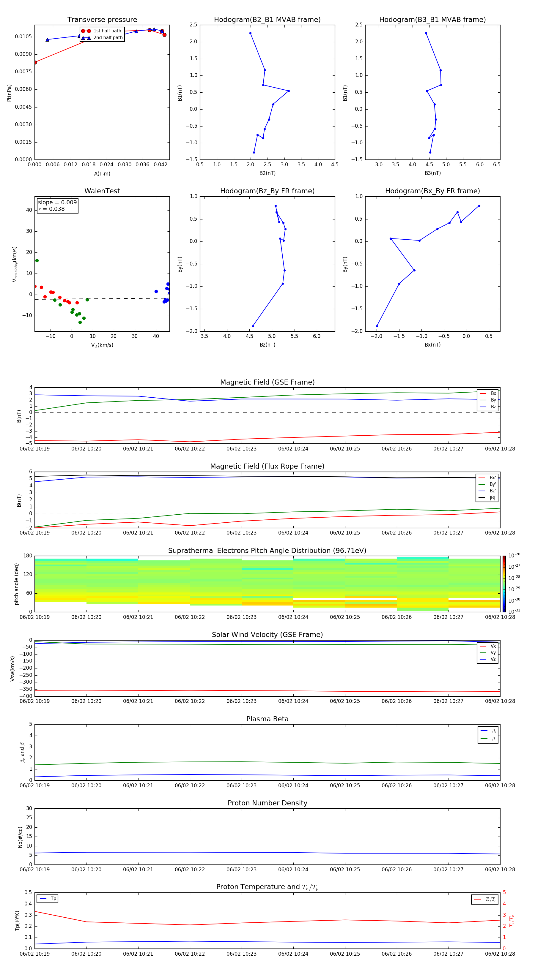The width and height of the screenshot is (535, 980).
Task: Click the black dashed fit line in WalenTest
Action: click(x=102, y=299)
